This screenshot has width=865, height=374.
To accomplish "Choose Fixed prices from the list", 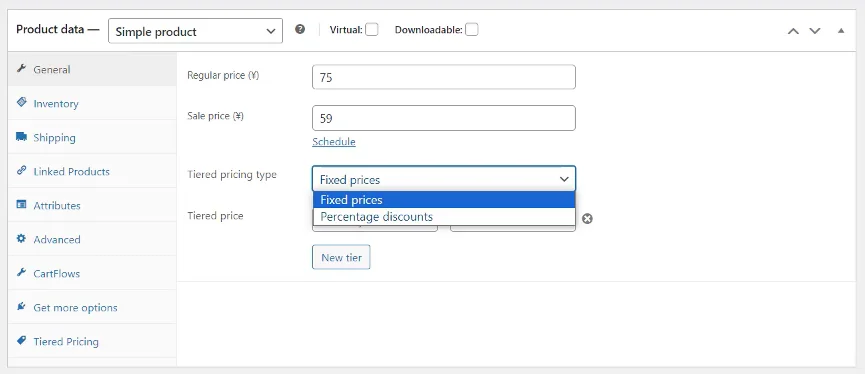I will (x=444, y=200).
